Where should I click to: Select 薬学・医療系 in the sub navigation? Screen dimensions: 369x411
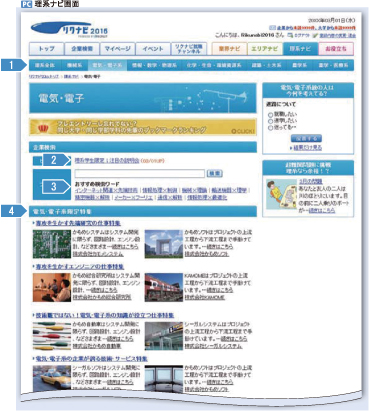[333, 65]
